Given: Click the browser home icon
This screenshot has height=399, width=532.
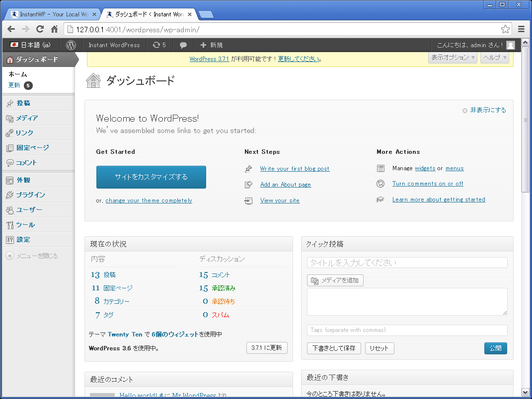Looking at the screenshot, I should [54, 29].
